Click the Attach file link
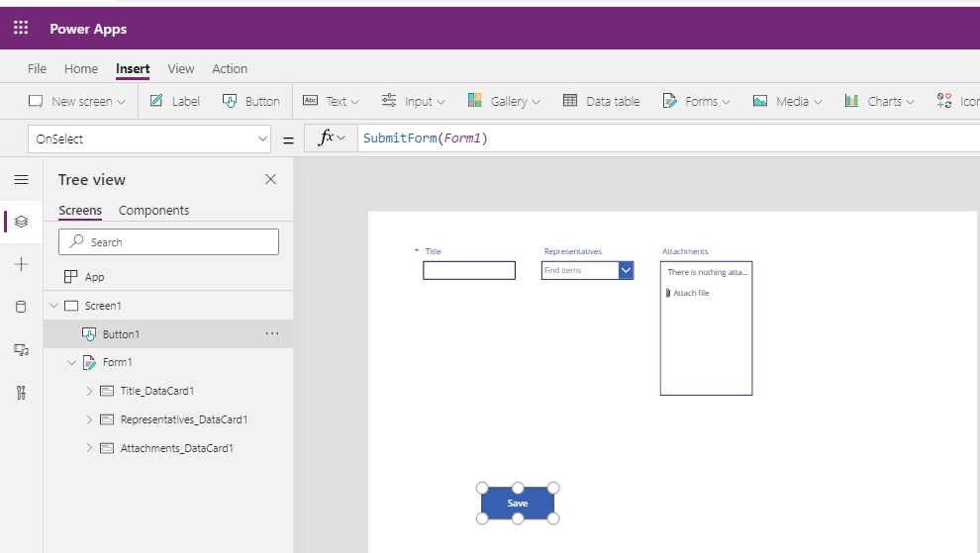 (x=688, y=293)
